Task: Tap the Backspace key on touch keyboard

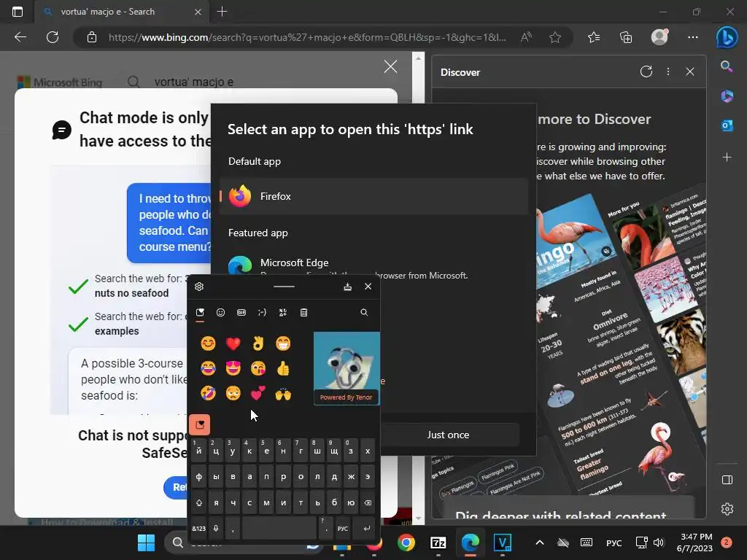Action: click(x=368, y=502)
